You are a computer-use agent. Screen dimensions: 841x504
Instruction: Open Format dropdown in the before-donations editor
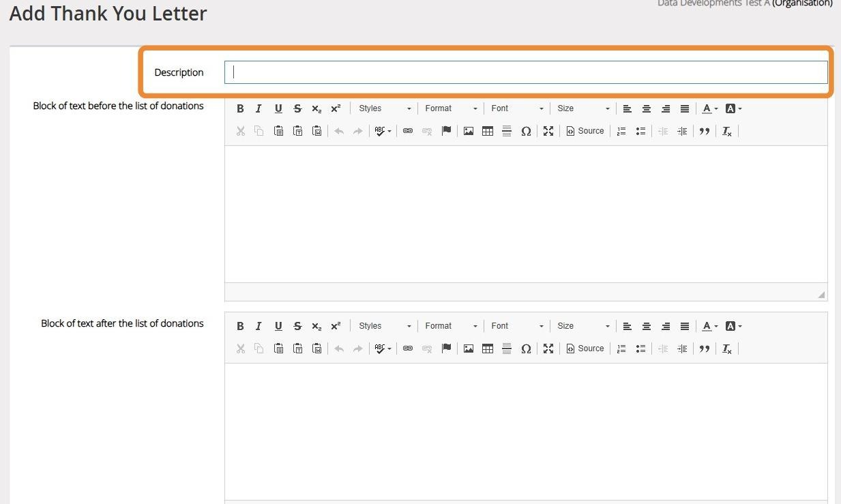click(x=451, y=108)
